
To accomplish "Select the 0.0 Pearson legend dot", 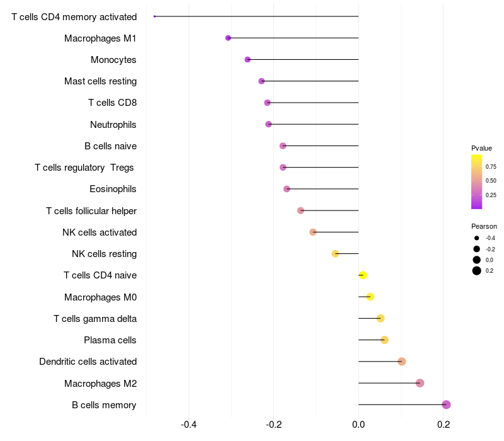I will (477, 260).
